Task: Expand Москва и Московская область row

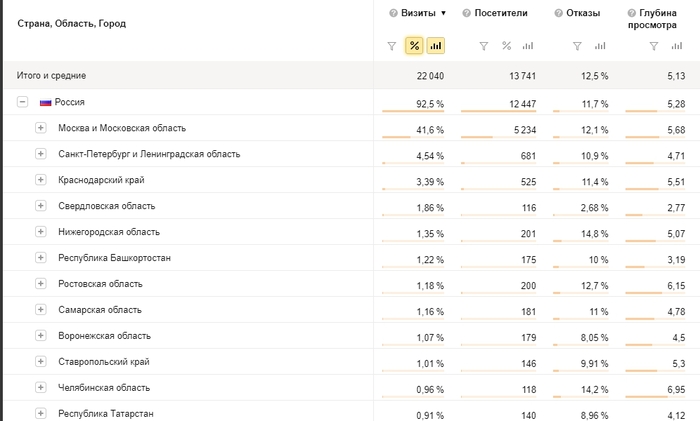Action: (41, 128)
